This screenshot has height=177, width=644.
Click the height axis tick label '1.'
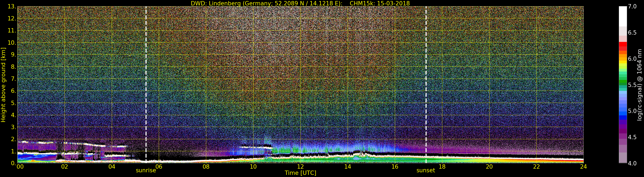(x=14, y=151)
